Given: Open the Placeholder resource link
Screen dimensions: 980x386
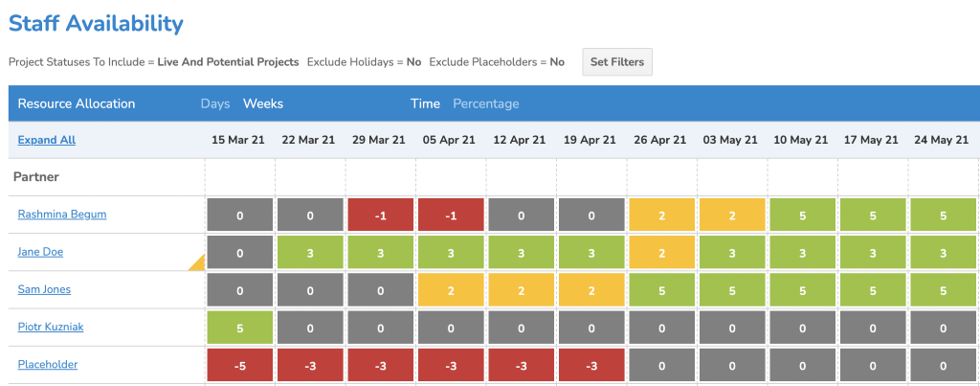Looking at the screenshot, I should 48,364.
